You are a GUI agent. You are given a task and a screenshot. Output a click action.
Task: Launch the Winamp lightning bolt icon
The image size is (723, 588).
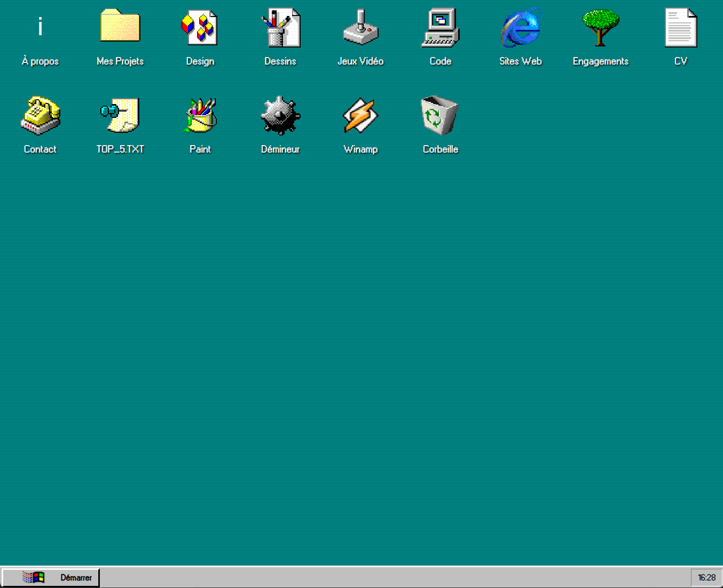(x=360, y=116)
